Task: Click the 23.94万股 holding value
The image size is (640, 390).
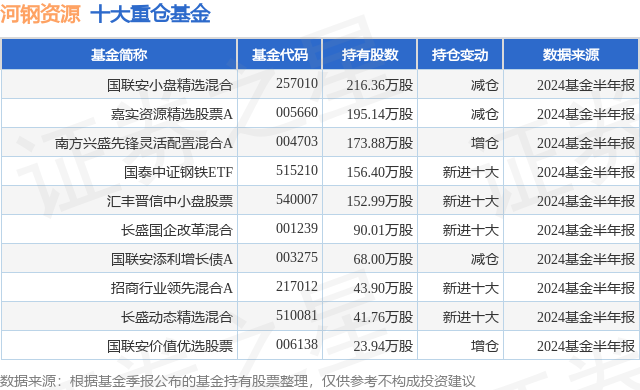Action: (x=383, y=346)
